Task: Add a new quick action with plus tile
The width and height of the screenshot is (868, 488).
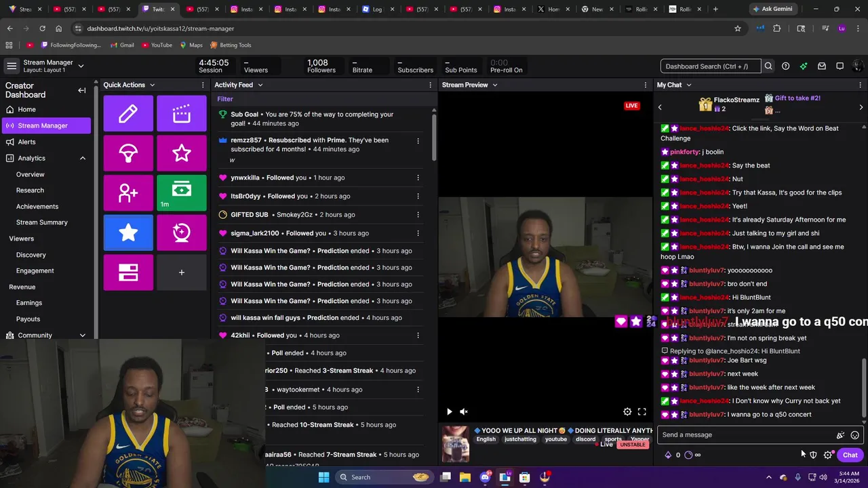Action: click(181, 272)
